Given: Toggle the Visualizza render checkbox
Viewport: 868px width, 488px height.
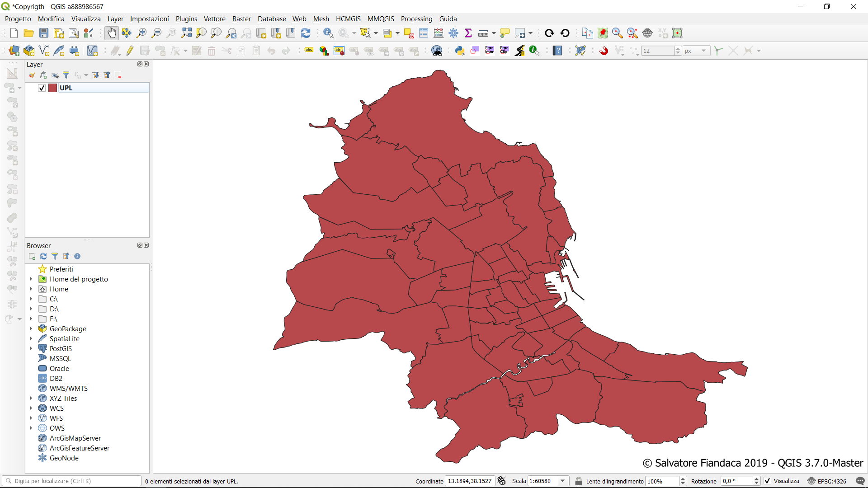Looking at the screenshot, I should [768, 481].
